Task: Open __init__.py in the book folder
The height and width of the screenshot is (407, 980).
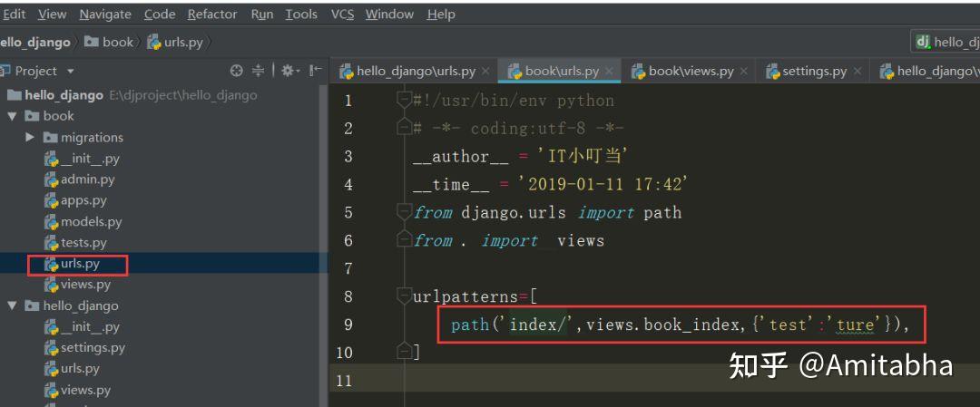Action: (82, 159)
